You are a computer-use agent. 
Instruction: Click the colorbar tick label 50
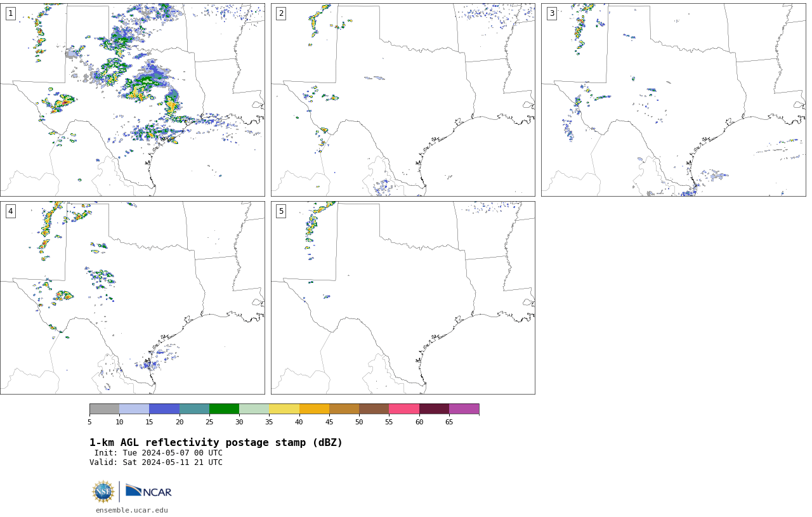[359, 422]
